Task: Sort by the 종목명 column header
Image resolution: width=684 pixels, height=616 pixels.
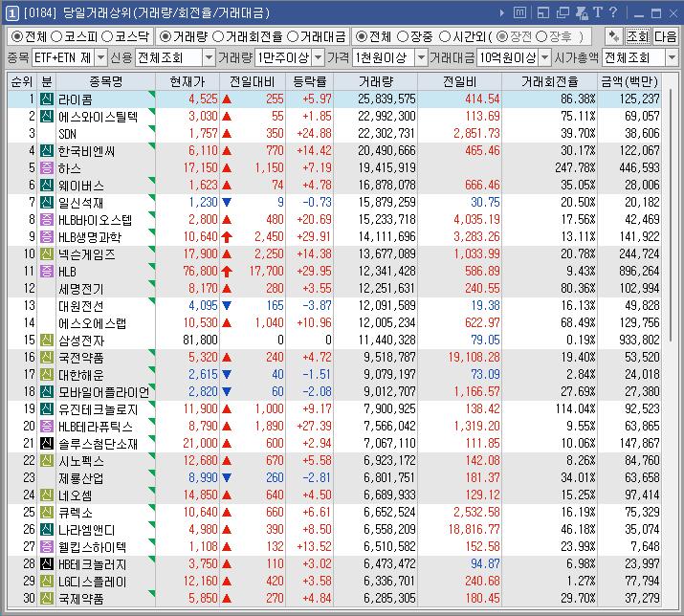Action: pos(105,81)
